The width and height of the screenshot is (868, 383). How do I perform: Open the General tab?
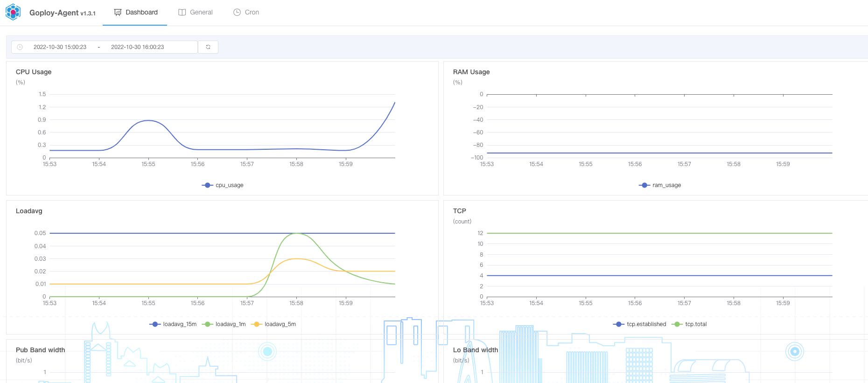click(x=196, y=13)
